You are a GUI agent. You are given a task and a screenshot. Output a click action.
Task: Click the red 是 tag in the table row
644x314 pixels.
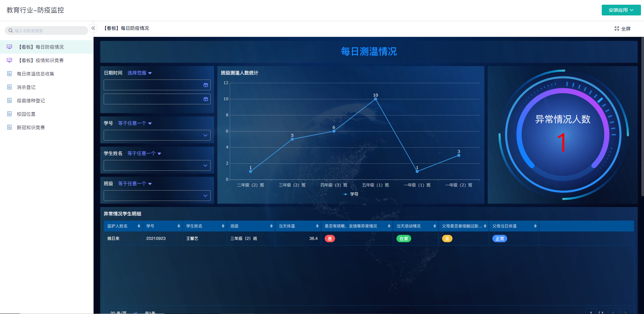(330, 239)
